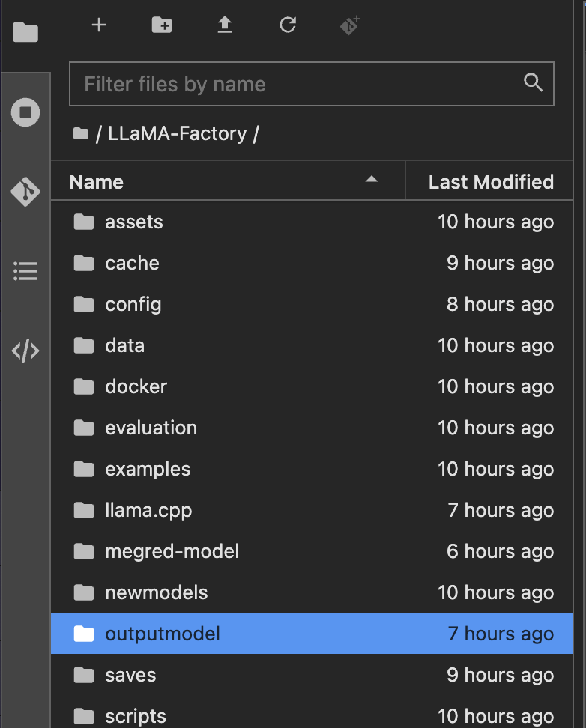The image size is (586, 728).
Task: Select the examples folder
Action: pyautogui.click(x=311, y=469)
